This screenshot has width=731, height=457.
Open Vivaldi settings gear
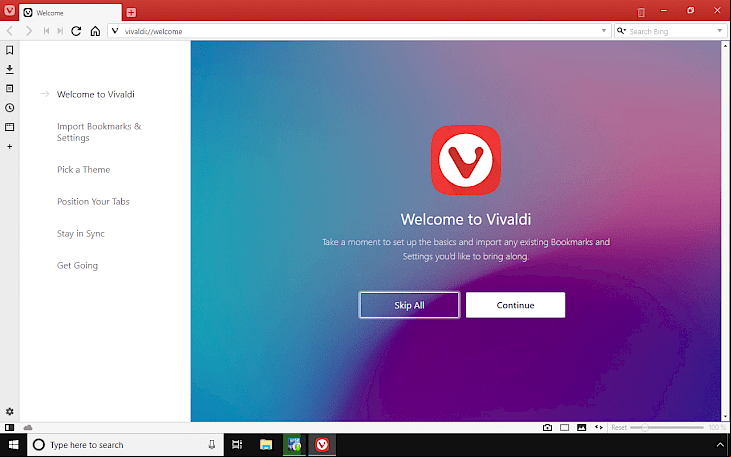9,412
